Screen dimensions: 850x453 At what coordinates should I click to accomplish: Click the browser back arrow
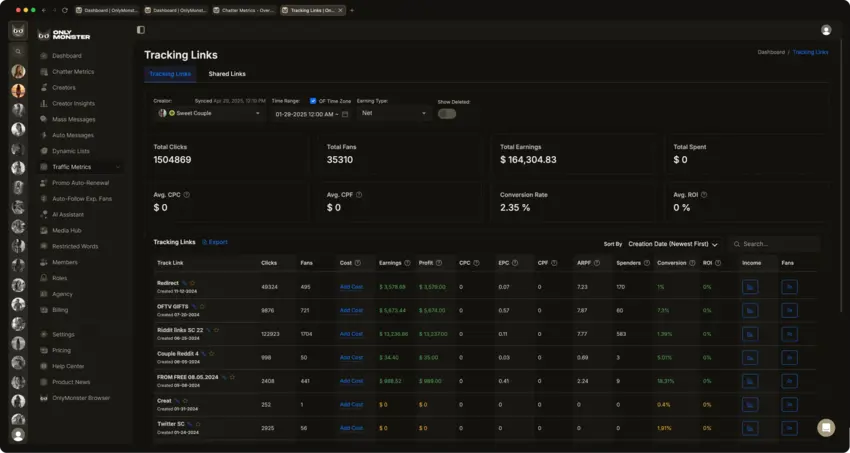44,10
